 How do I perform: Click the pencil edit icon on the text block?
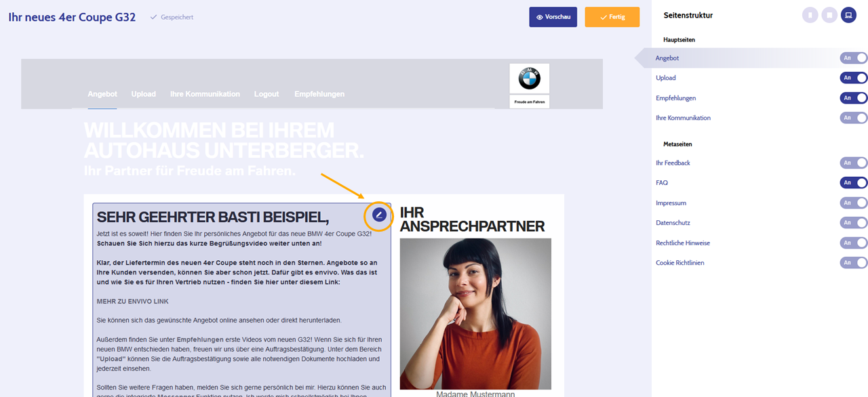click(x=380, y=215)
